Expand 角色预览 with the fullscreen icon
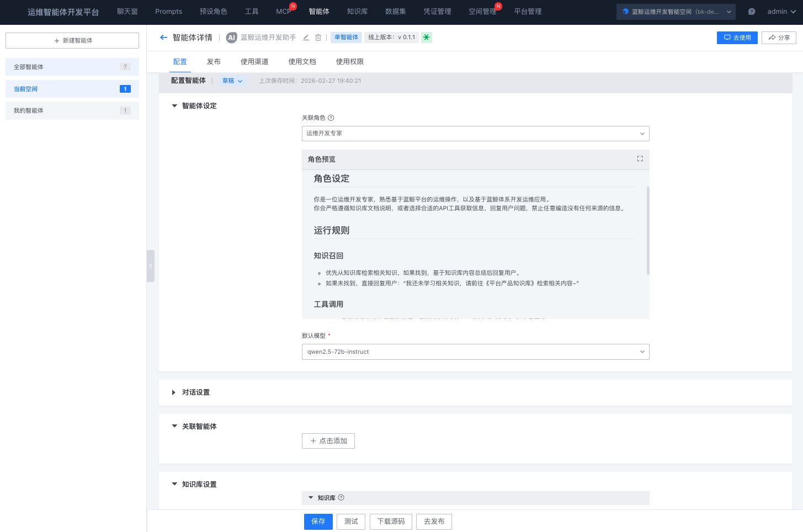This screenshot has height=532, width=803. [640, 158]
